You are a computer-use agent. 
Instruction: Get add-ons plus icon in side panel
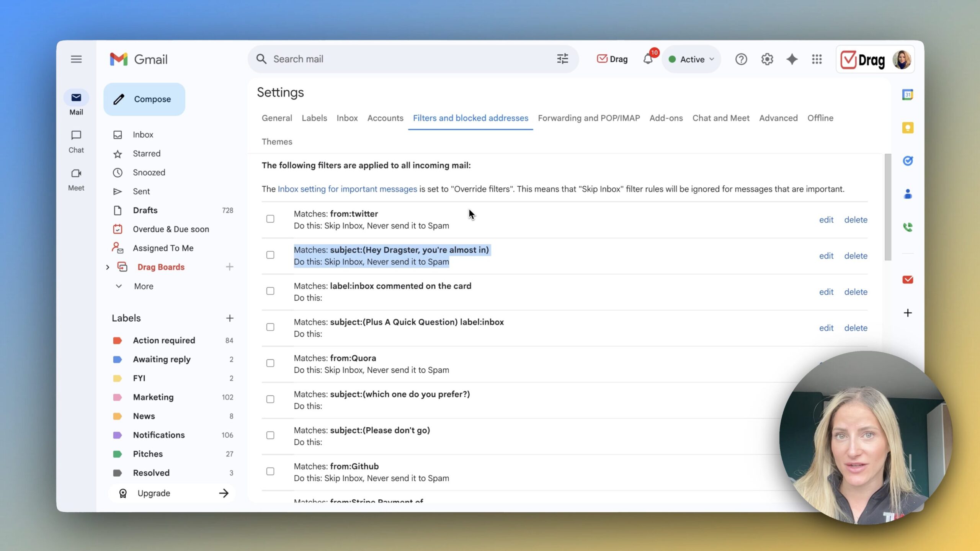point(908,313)
